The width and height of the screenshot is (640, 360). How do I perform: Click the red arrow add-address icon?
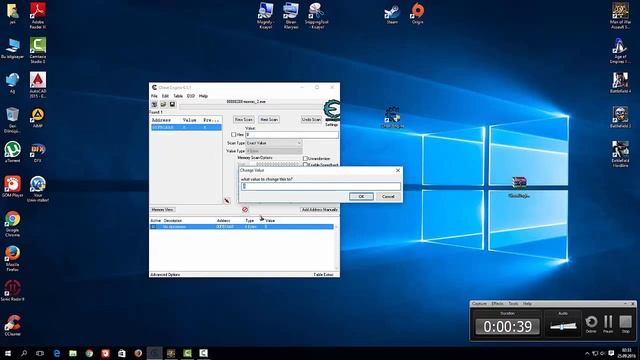pos(227,200)
